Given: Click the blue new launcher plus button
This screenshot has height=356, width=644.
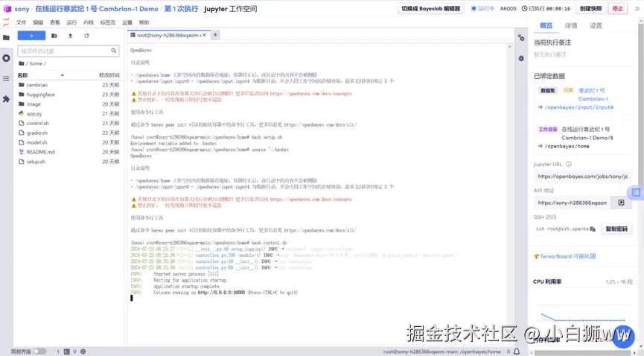Looking at the screenshot, I should tap(31, 36).
